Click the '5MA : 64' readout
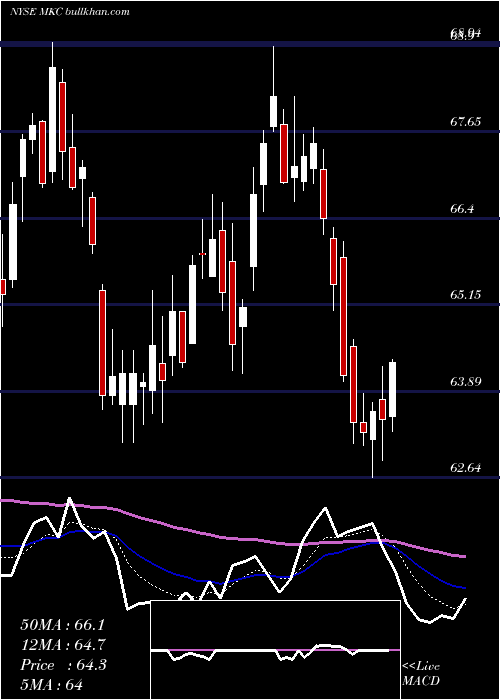 (x=52, y=684)
